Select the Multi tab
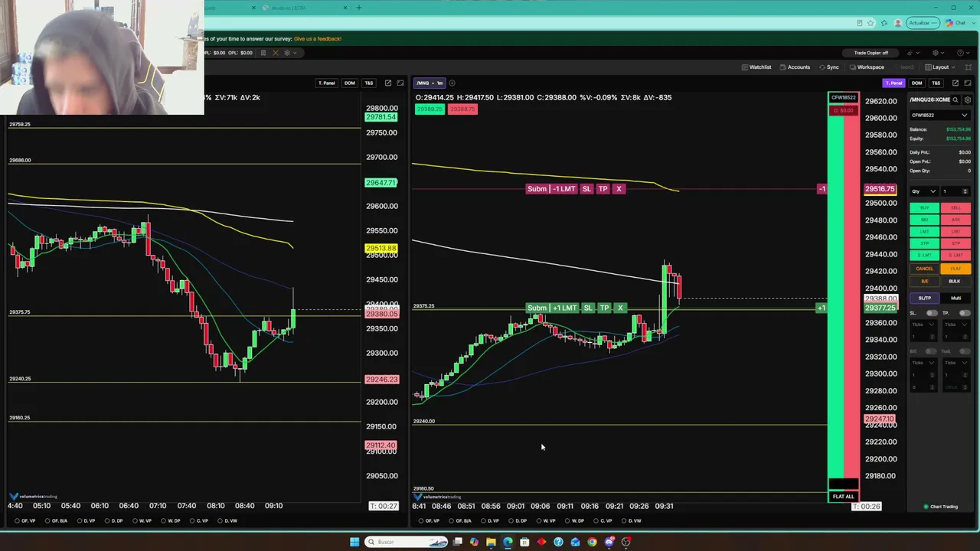The image size is (980, 551). pos(955,298)
